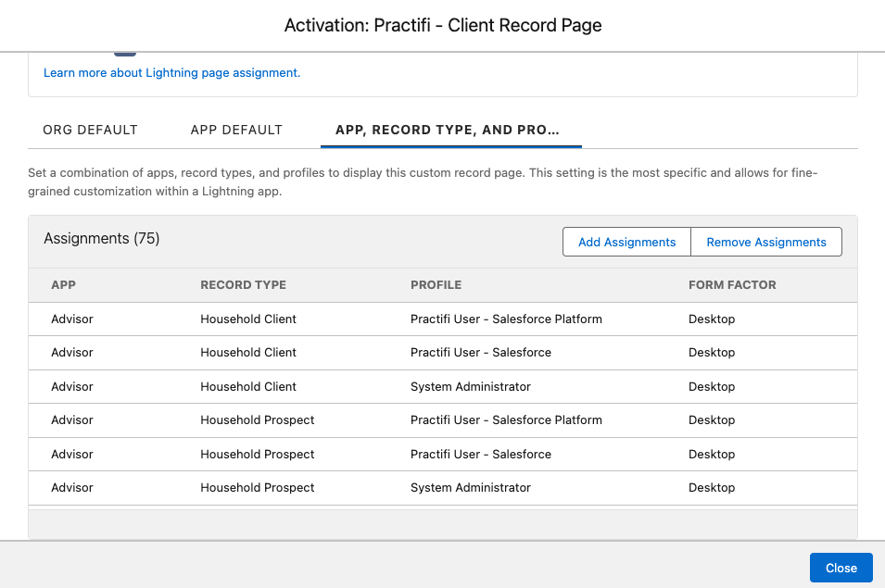Image resolution: width=885 pixels, height=588 pixels.
Task: Close the Activation dialog
Action: [841, 568]
